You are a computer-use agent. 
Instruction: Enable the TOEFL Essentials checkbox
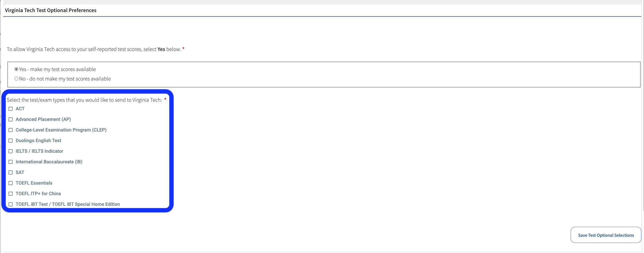click(x=11, y=183)
